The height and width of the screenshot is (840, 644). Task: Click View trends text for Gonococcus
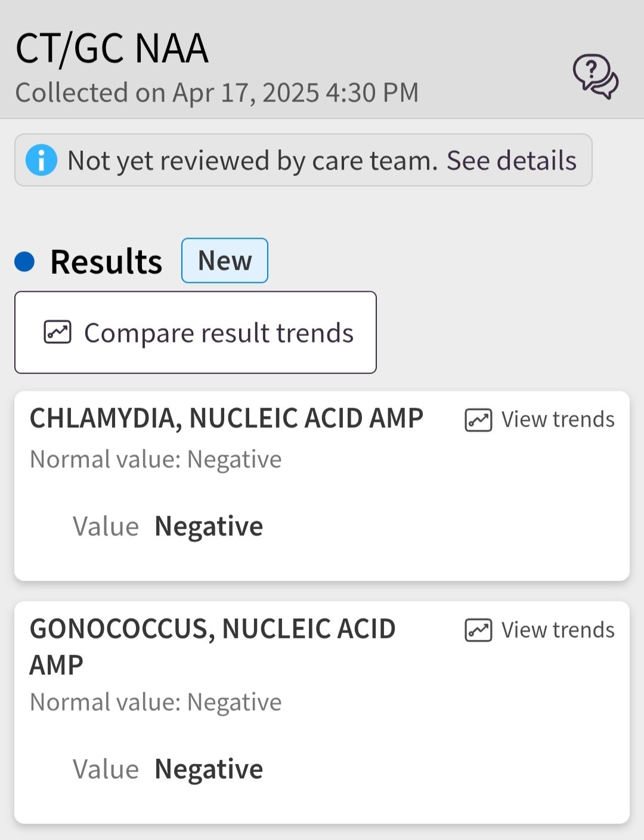(x=558, y=630)
